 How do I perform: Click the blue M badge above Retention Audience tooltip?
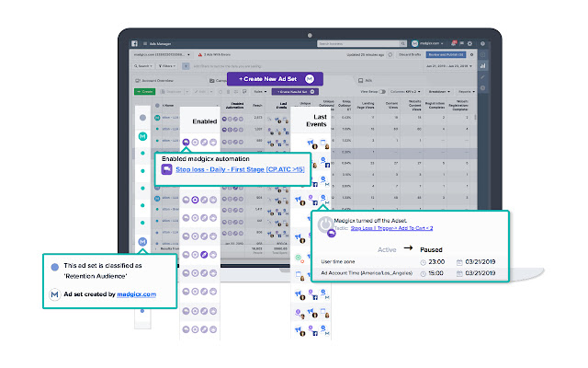point(142,241)
